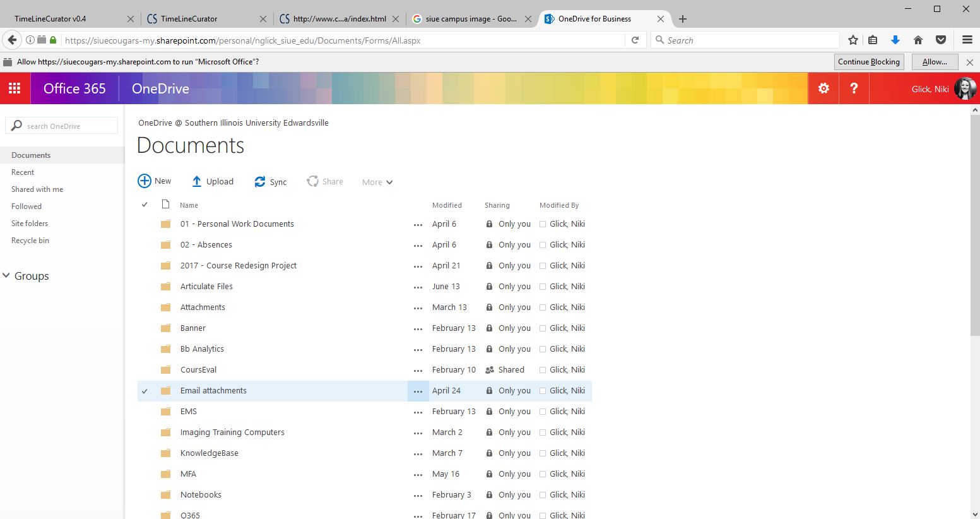Image resolution: width=980 pixels, height=519 pixels.
Task: Open the settings gear in the header
Action: coord(824,88)
